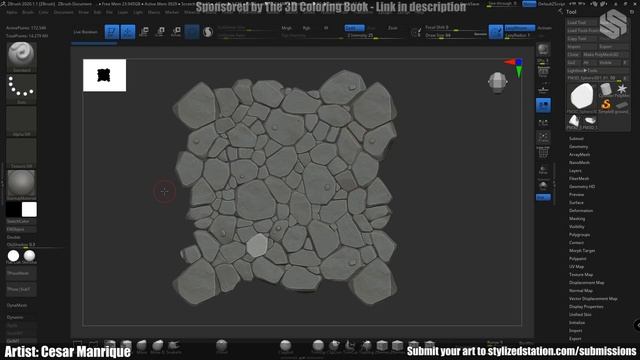
Task: Choose the SnakeHook brush in bottom shelf
Action: (x=174, y=347)
